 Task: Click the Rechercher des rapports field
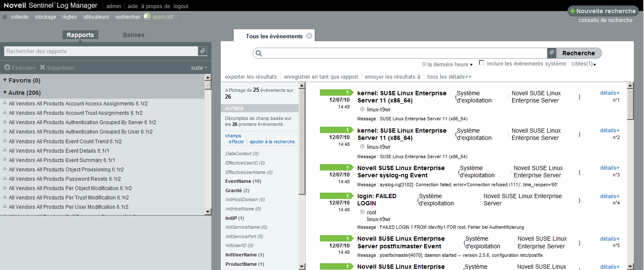[101, 51]
